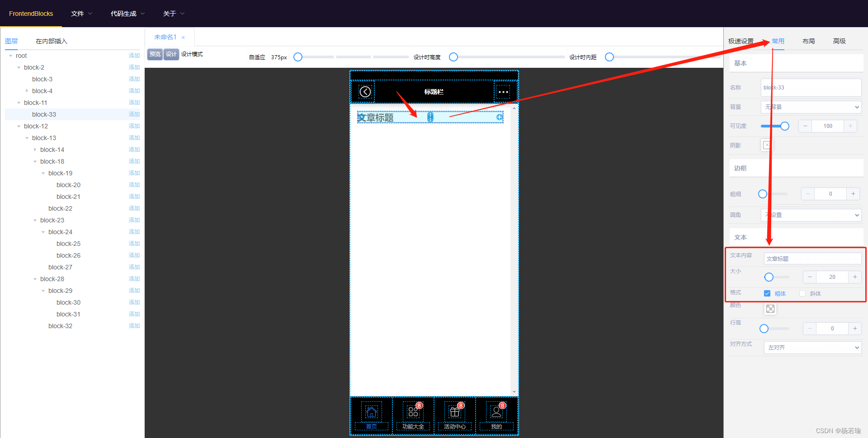868x438 pixels.
Task: Close the 未命名1 tab
Action: (183, 38)
